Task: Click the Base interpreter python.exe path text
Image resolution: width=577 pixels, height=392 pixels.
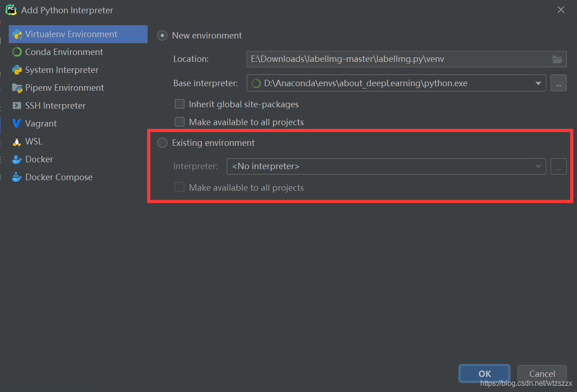Action: [x=366, y=83]
